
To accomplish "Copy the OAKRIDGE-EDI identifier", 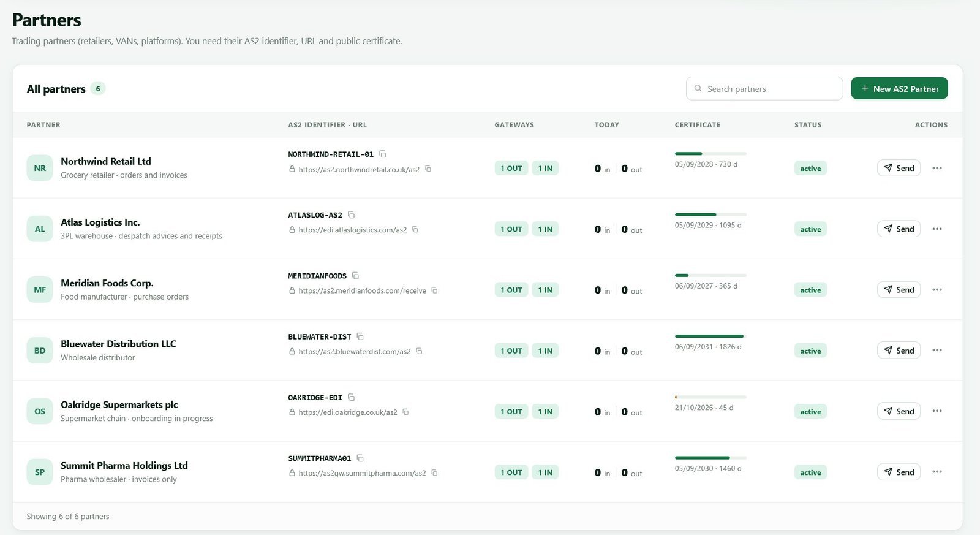I will tap(352, 397).
